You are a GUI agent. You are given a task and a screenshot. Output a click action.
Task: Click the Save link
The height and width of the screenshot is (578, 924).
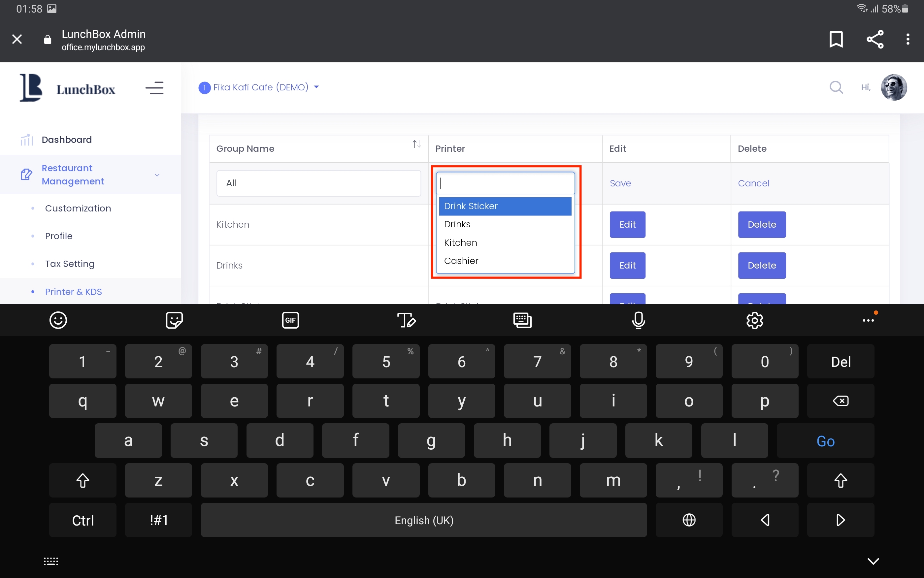pos(620,183)
